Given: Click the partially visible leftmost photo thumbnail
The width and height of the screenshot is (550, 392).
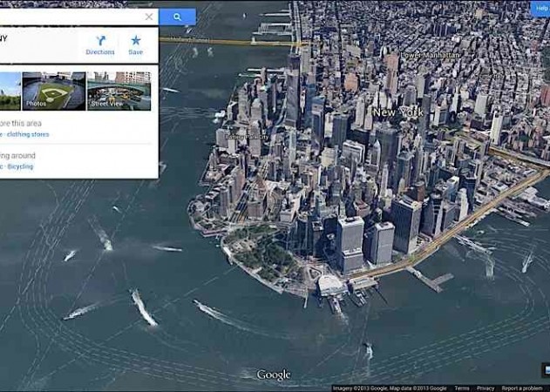Looking at the screenshot, I should tap(10, 91).
